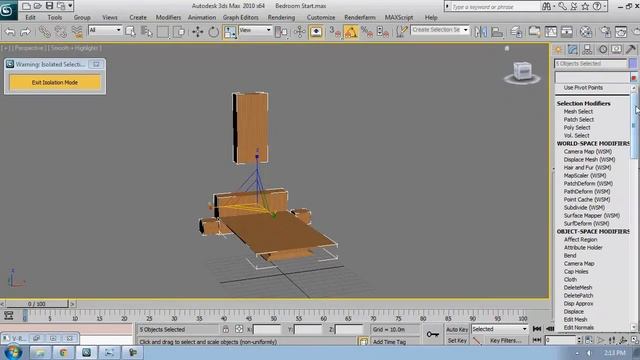Screen dimensions: 640x360
Task: Click the Set Key button
Action: (457, 340)
